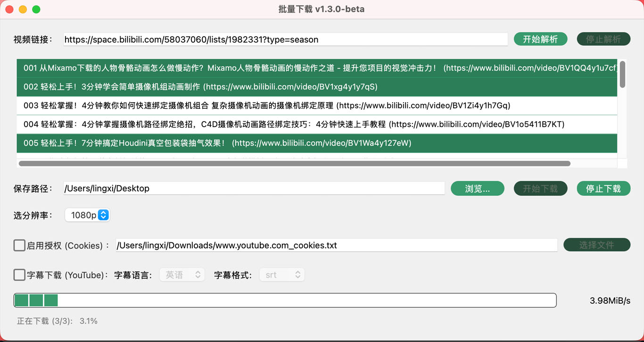Toggle the 字幕下载 (YouTube) checkbox
This screenshot has height=342, width=644.
[x=19, y=275]
